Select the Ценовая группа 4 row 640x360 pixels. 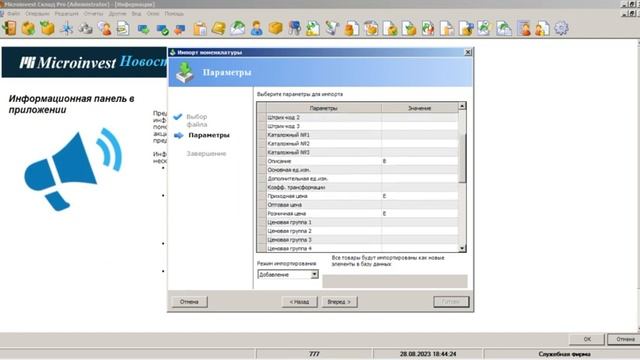(362, 248)
